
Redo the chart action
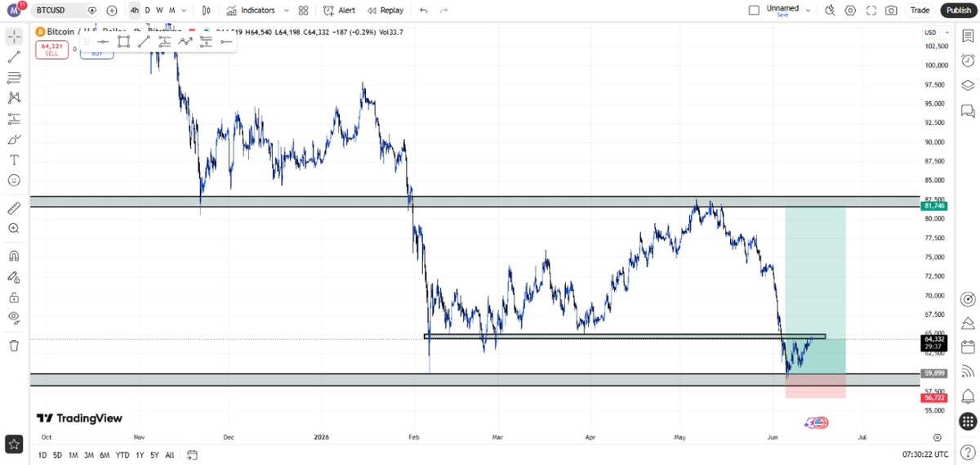pyautogui.click(x=443, y=11)
